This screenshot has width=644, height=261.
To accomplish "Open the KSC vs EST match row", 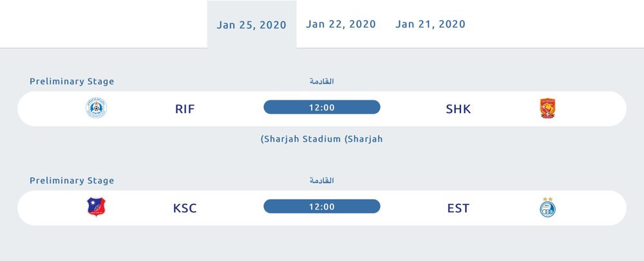I will click(x=322, y=208).
